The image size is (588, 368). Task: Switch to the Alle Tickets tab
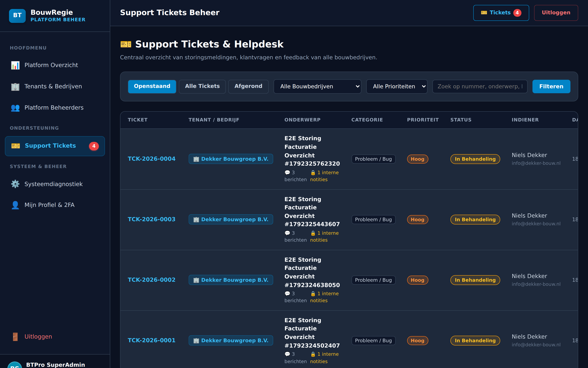click(202, 86)
